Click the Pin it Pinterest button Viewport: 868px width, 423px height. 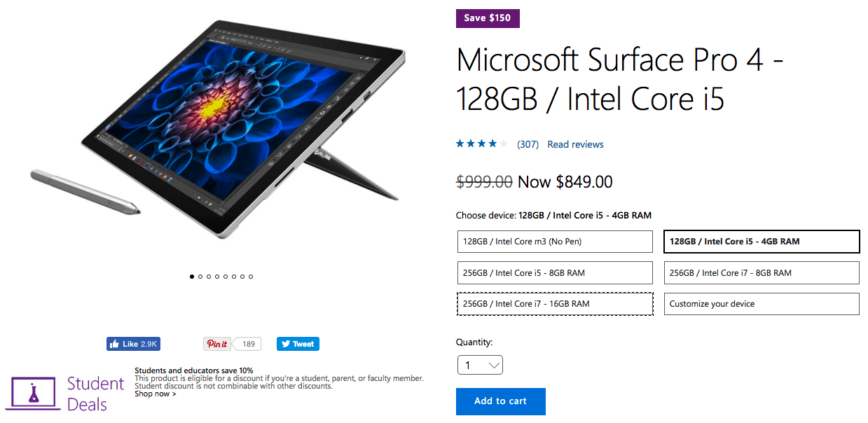pyautogui.click(x=217, y=344)
